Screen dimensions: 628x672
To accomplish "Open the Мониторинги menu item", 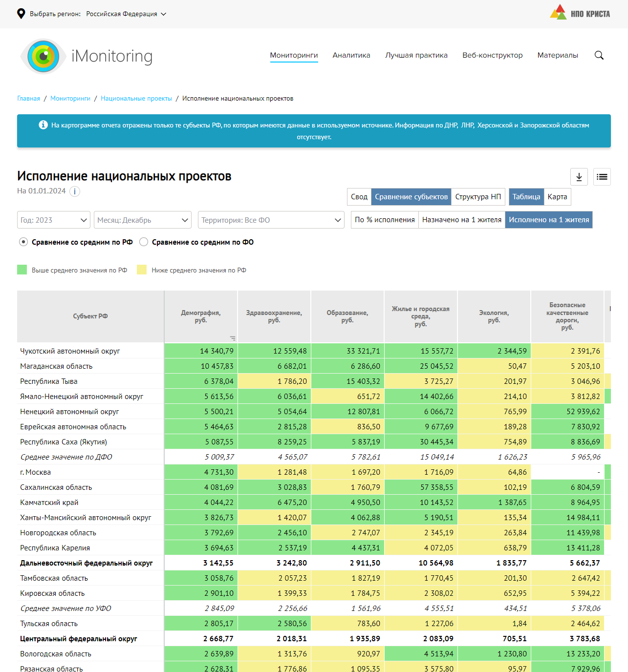I will pos(294,55).
